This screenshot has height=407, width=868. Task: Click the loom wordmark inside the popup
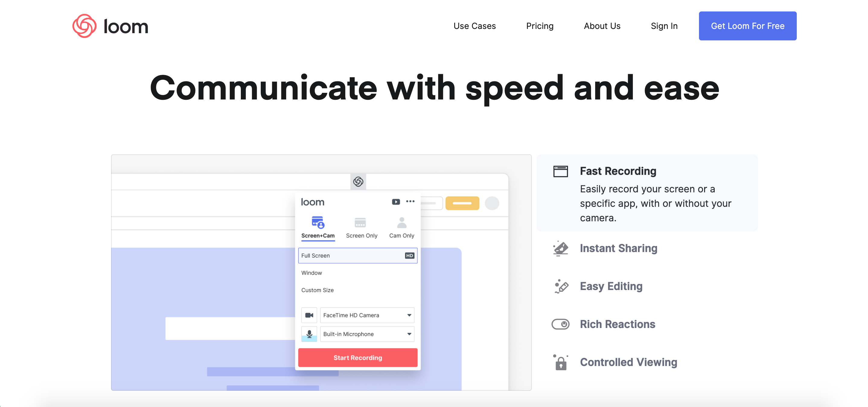[x=312, y=202]
